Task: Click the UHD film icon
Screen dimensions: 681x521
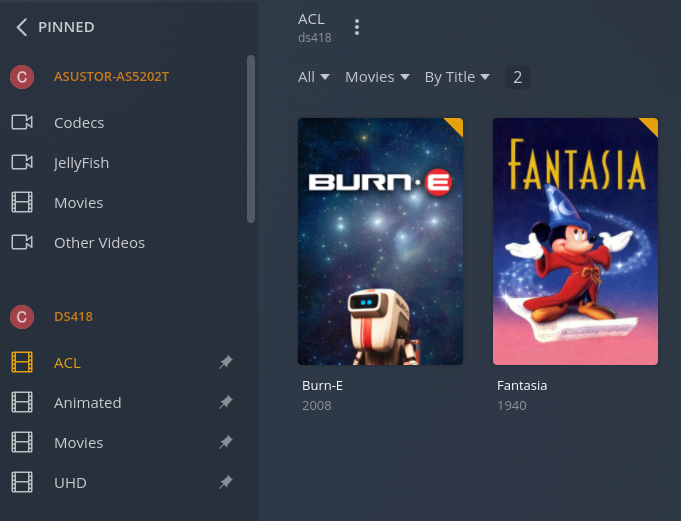Action: coord(22,482)
